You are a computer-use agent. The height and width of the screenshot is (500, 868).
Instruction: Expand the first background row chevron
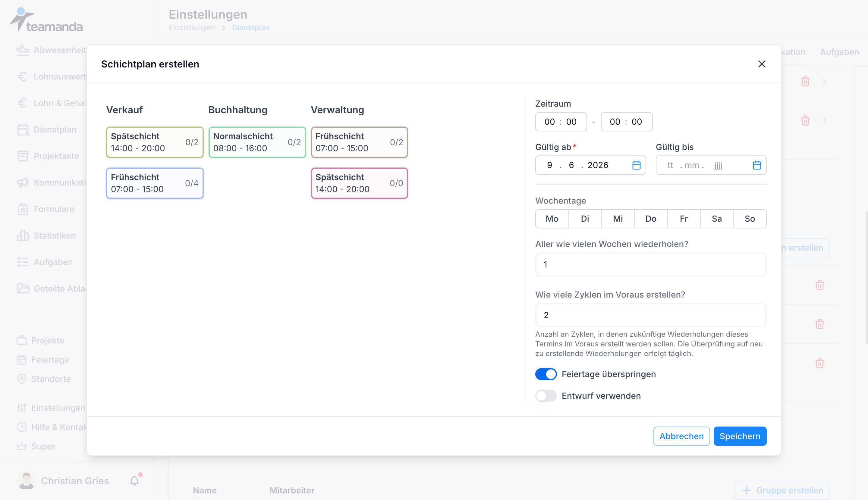coord(824,81)
